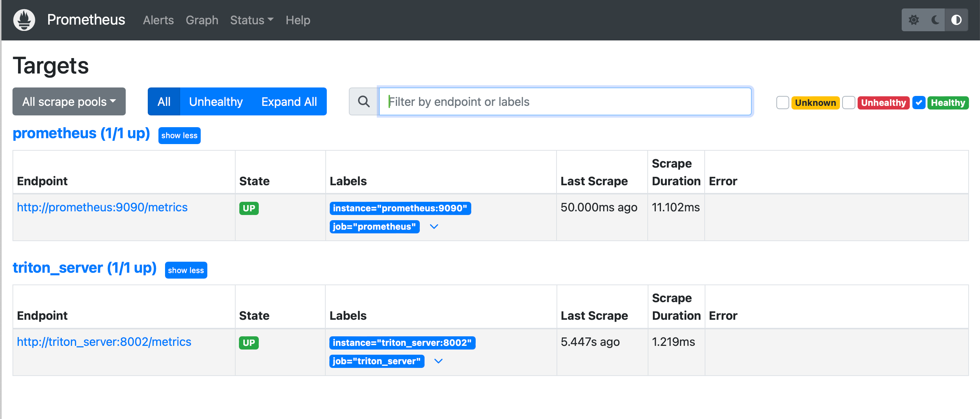Enable the Unknown targets filter checkbox
Screen dimensions: 980x419
(783, 102)
